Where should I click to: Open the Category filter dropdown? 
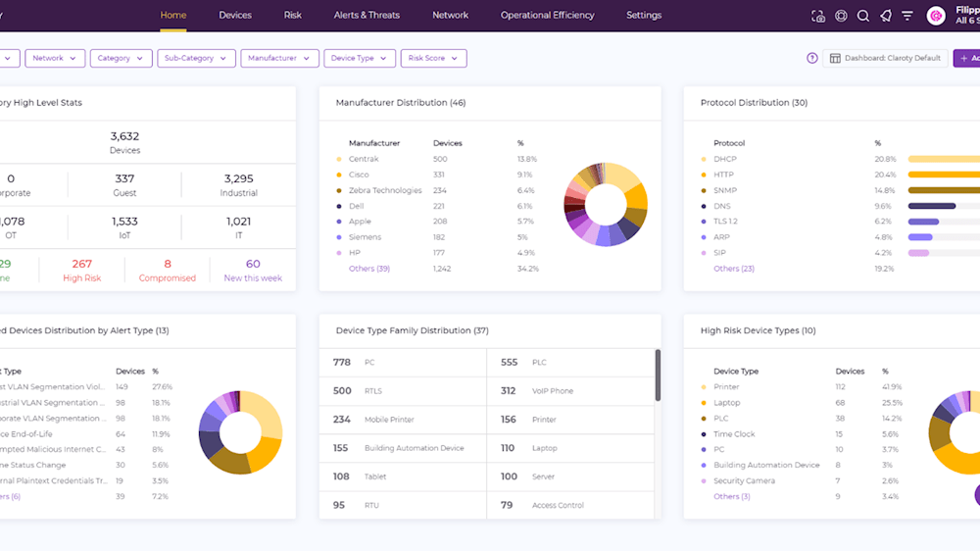121,58
